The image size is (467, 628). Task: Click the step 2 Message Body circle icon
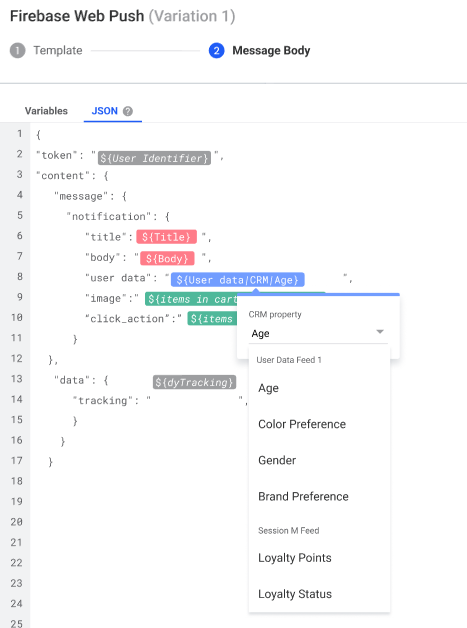pos(216,51)
